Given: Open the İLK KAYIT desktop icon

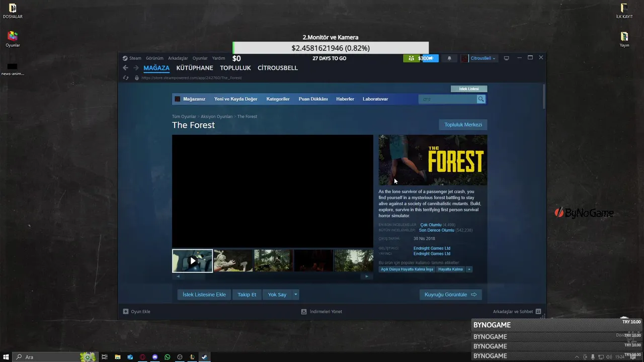Looking at the screenshot, I should click(624, 11).
